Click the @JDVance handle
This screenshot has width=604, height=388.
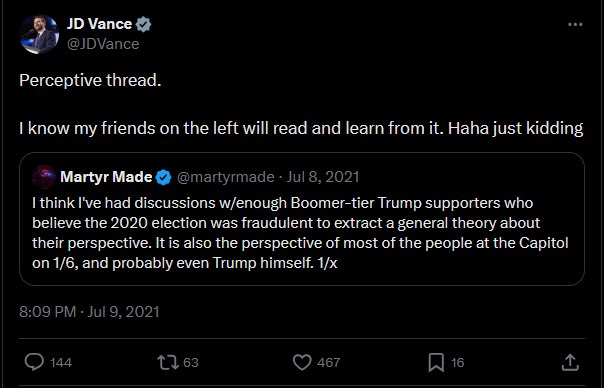pyautogui.click(x=103, y=44)
